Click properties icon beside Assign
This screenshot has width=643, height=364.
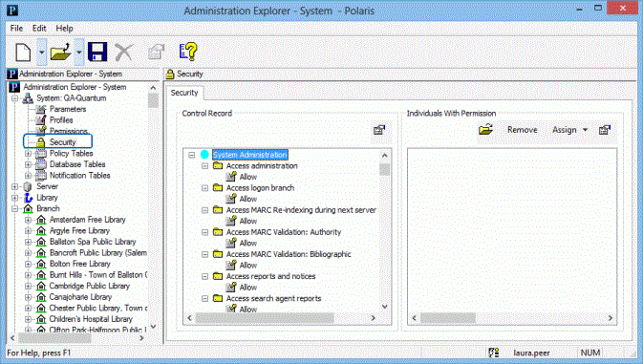coord(605,130)
